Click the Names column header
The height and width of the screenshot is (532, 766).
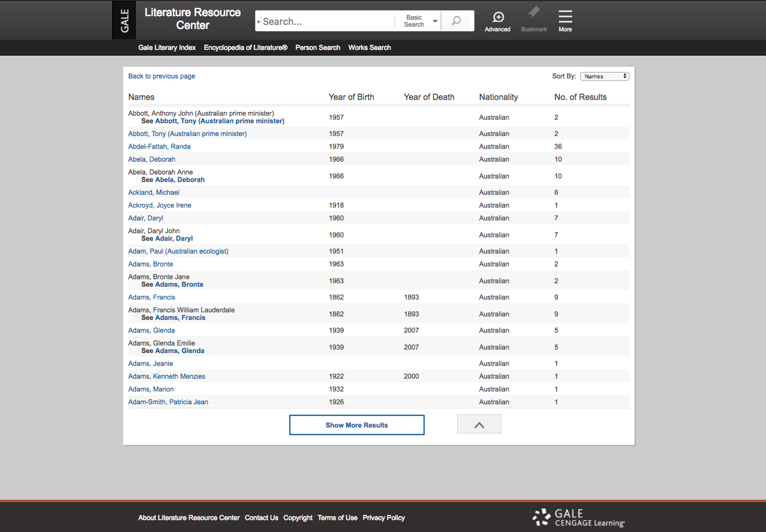point(141,97)
